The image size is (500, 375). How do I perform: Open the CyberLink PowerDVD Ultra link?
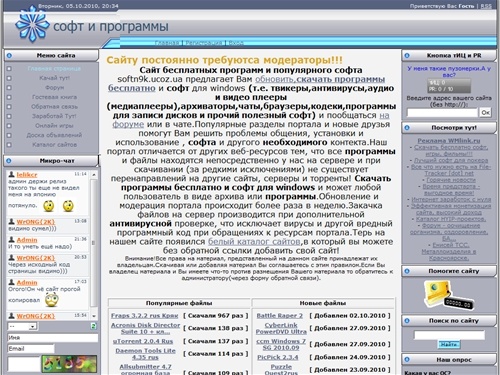[281, 328]
